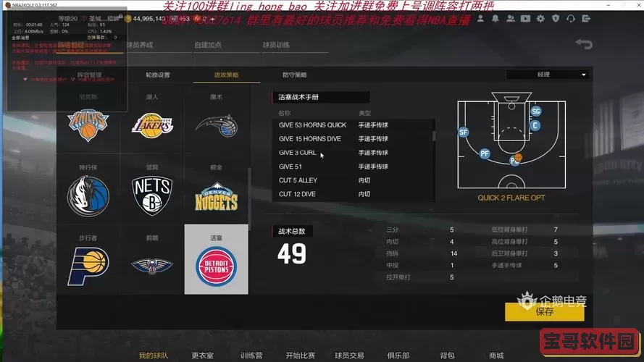
Task: Click the SF position marker on court
Action: point(464,132)
